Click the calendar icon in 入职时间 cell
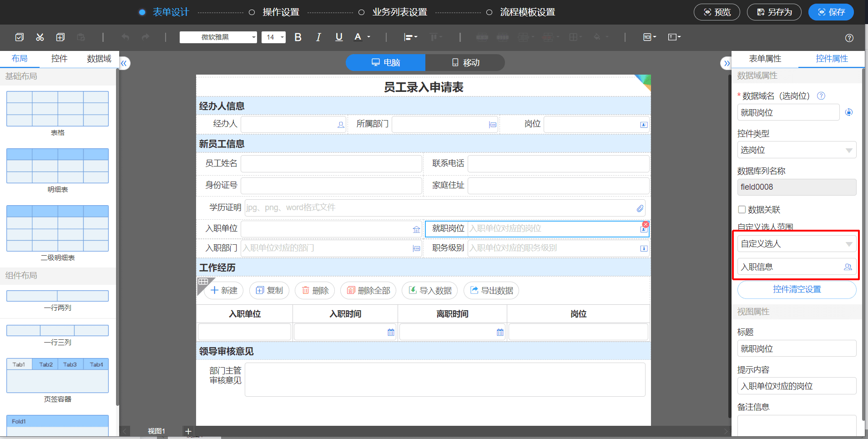Viewport: 868px width, 439px height. point(391,333)
